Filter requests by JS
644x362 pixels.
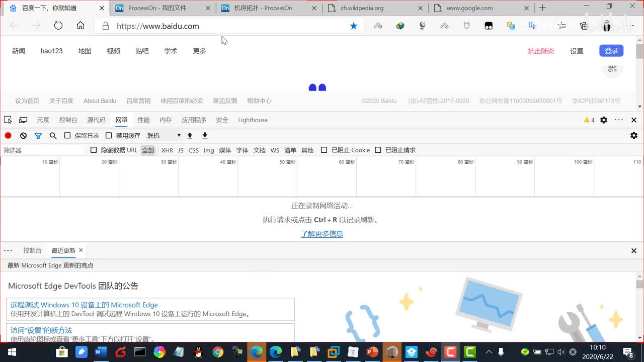pos(181,150)
